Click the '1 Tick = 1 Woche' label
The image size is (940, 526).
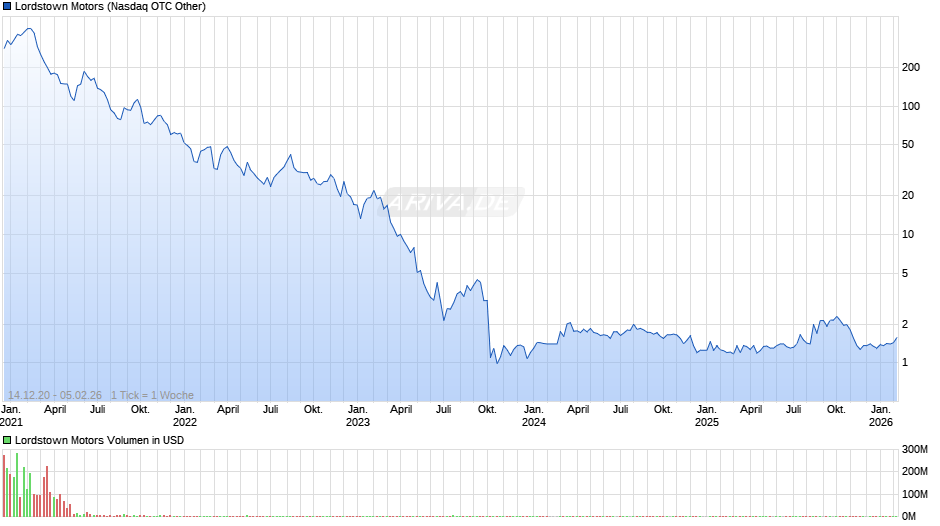coord(152,395)
